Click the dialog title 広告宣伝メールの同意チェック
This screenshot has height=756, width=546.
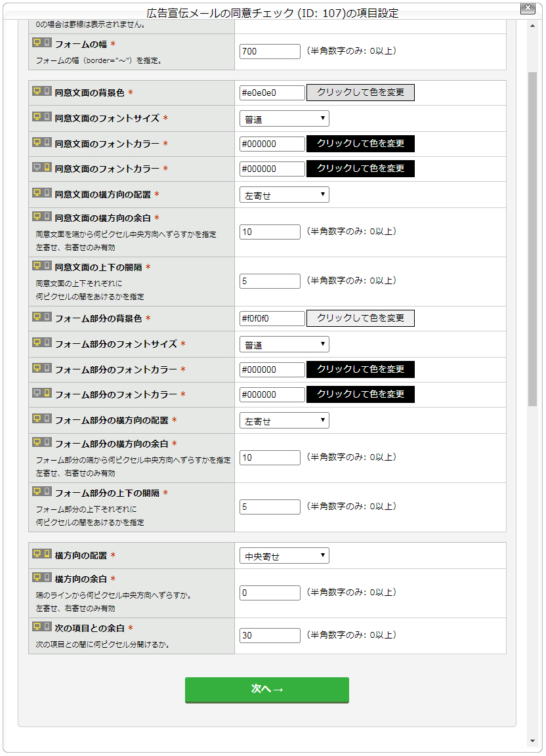[x=220, y=13]
